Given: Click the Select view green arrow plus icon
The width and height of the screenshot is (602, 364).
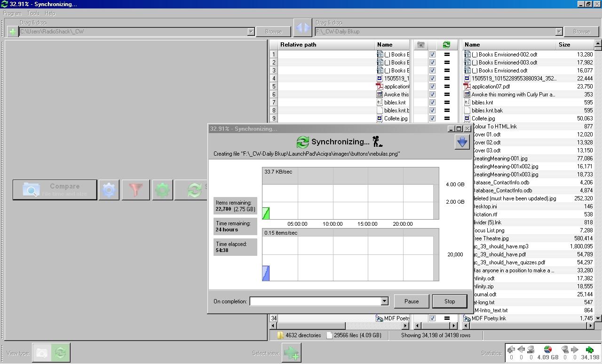Looking at the screenshot, I should tap(291, 353).
